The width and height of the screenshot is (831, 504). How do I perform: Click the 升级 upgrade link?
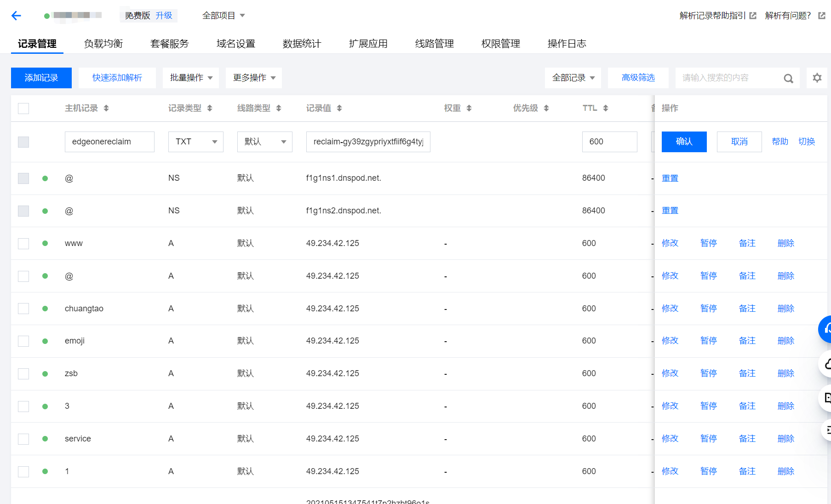coord(164,16)
